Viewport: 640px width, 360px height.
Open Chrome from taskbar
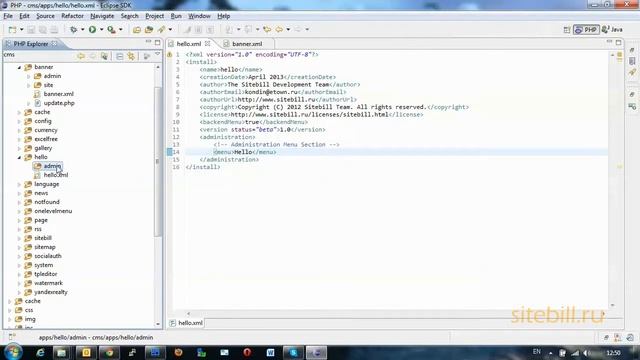point(109,352)
